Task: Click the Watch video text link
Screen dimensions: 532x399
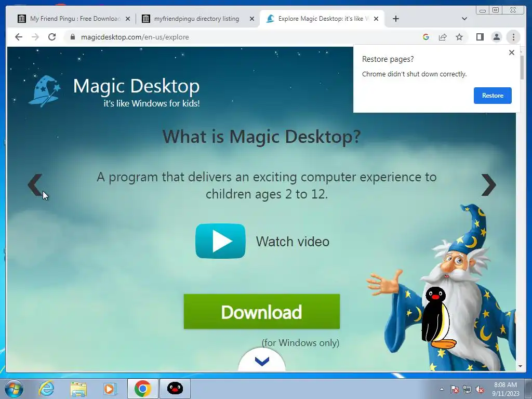Action: [x=292, y=242]
